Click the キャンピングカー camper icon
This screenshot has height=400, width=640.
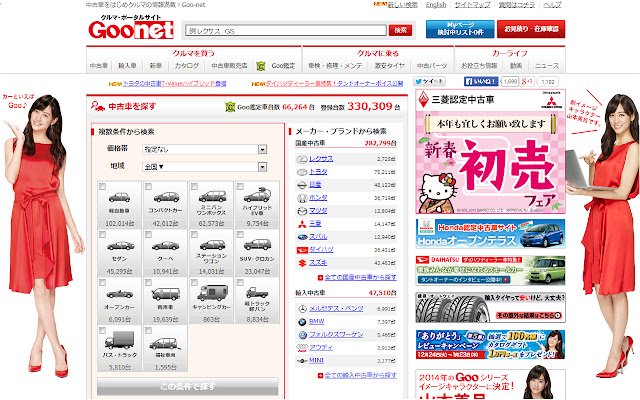212,293
